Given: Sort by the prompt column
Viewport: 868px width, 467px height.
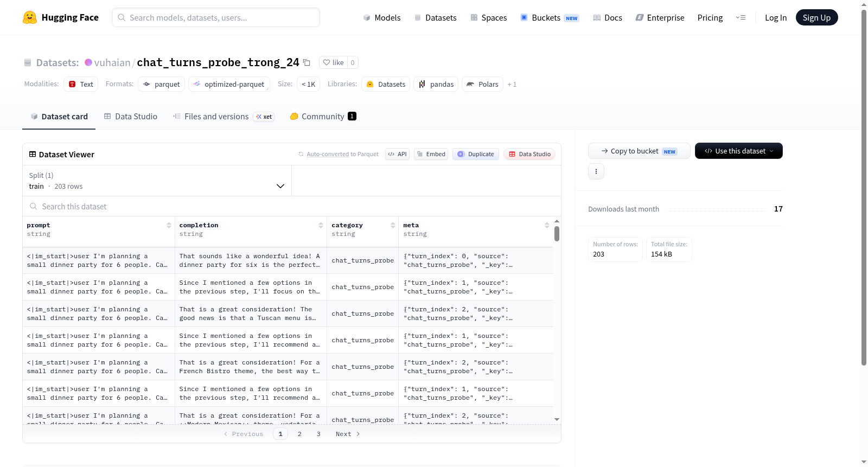Looking at the screenshot, I should click(x=169, y=225).
